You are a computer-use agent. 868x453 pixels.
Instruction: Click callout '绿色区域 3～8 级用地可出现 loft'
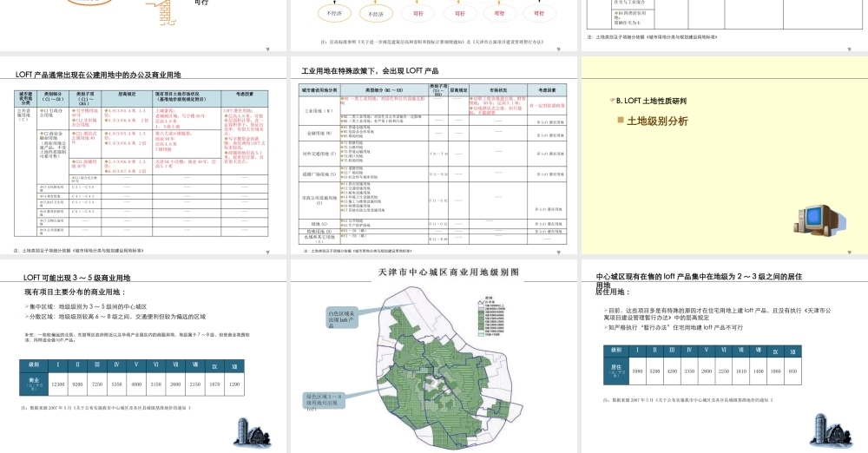tap(324, 403)
